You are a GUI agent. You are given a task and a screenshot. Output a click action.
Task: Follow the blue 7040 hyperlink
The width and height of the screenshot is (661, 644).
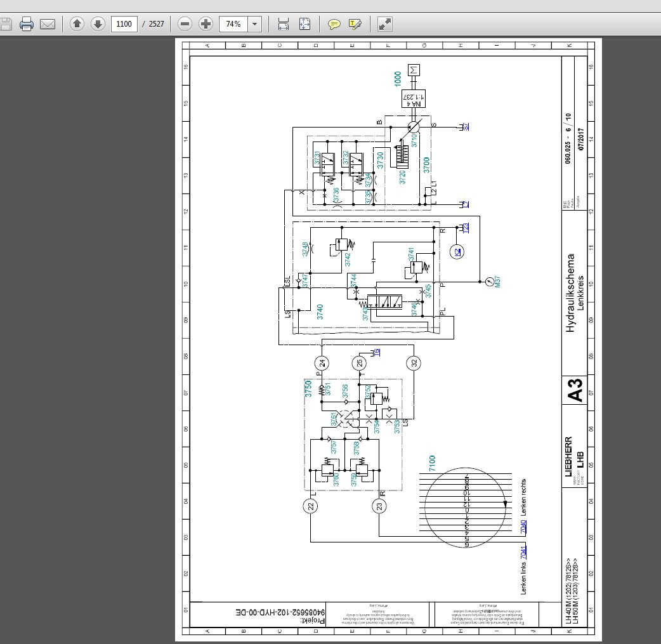(x=523, y=525)
